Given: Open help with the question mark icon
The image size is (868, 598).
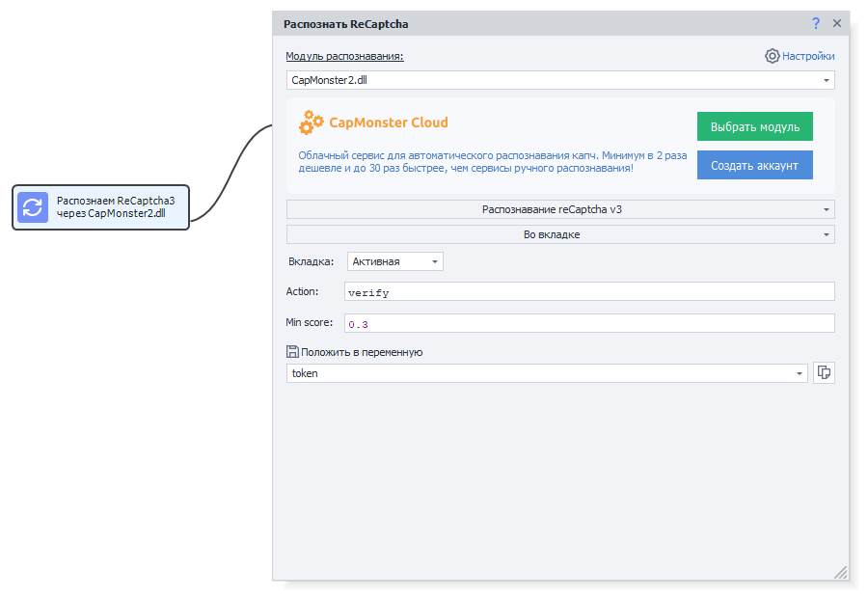Looking at the screenshot, I should point(816,24).
